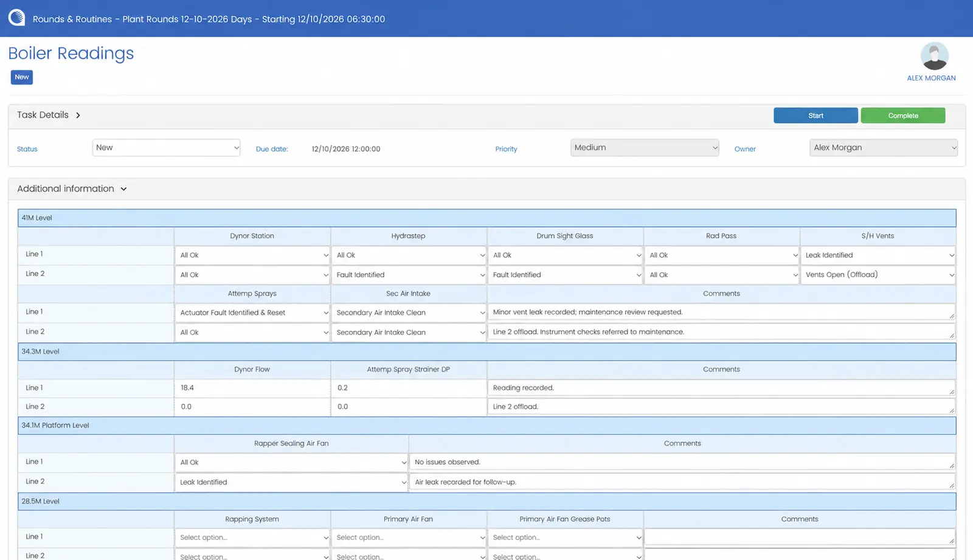Click Dynor Flow field showing 18.4
973x560 pixels.
tap(252, 388)
